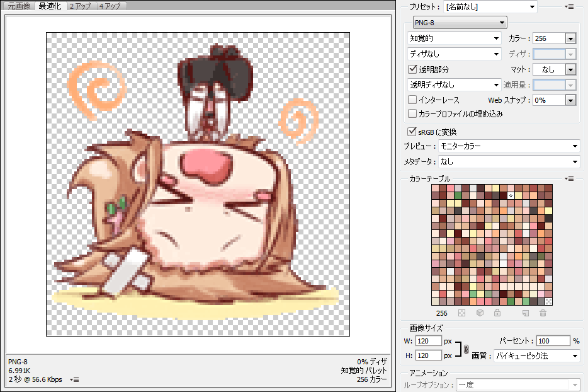Viewport: 588px width, 392px height.
Task: Delete selected color using trash icon
Action: (543, 313)
